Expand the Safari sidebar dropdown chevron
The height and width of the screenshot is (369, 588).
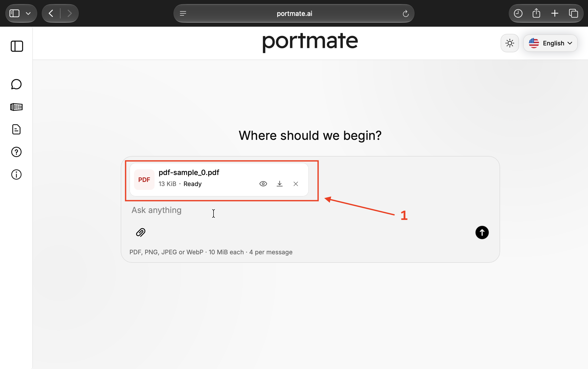pos(28,13)
